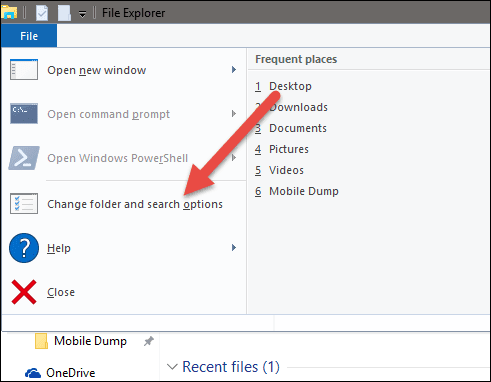Click the Recent files (1) heading
This screenshot has height=382, width=491.
coord(231,367)
